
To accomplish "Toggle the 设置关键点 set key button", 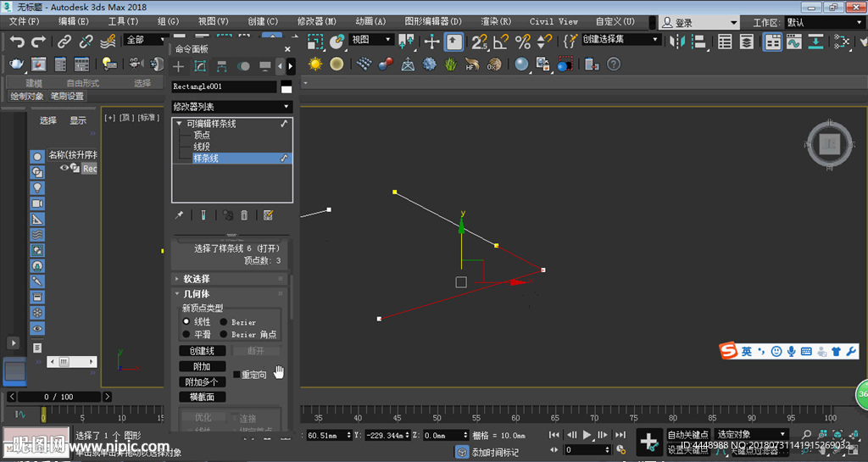I will [688, 450].
